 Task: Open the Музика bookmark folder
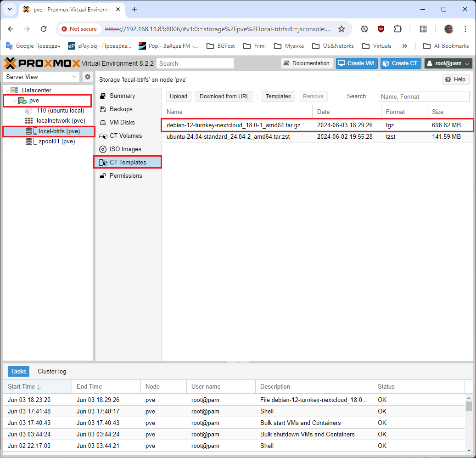pos(289,46)
